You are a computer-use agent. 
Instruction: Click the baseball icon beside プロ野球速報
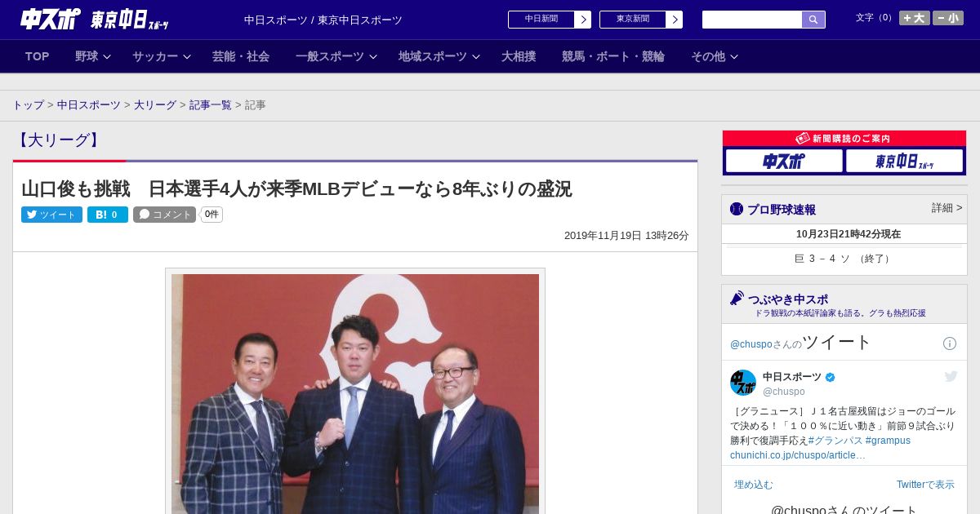point(737,209)
